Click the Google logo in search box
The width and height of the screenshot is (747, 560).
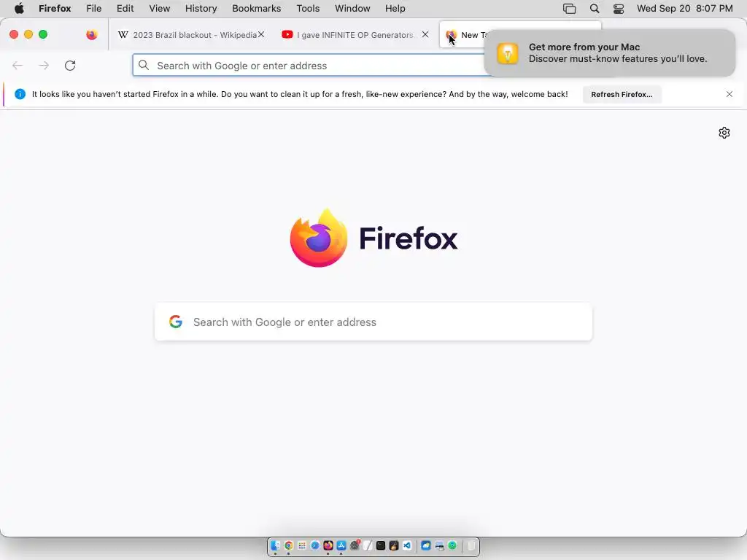[x=176, y=322]
